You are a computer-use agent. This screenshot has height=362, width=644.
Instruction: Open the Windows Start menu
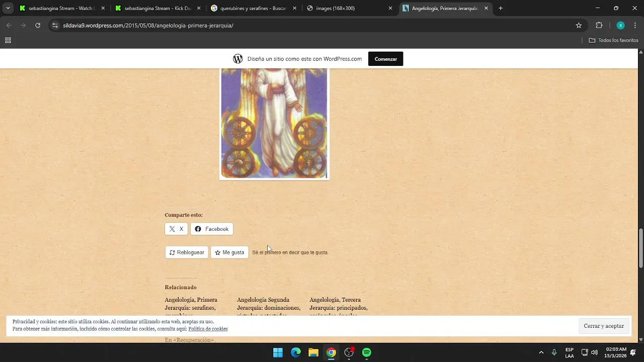[278, 352]
